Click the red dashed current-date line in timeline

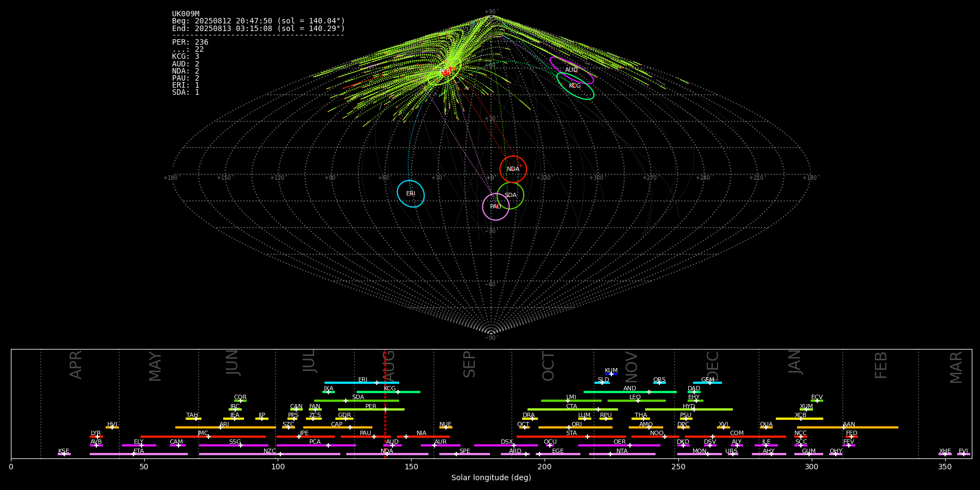click(x=385, y=403)
